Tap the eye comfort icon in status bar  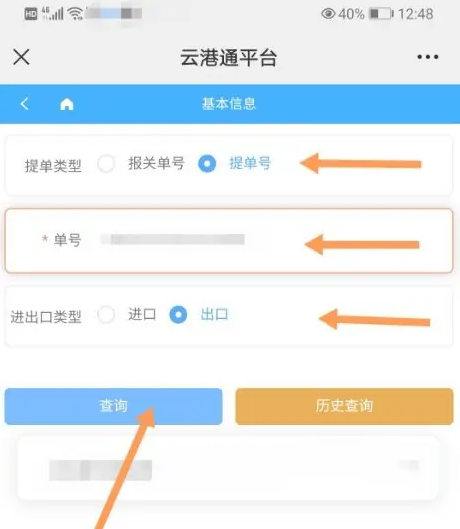click(x=328, y=14)
